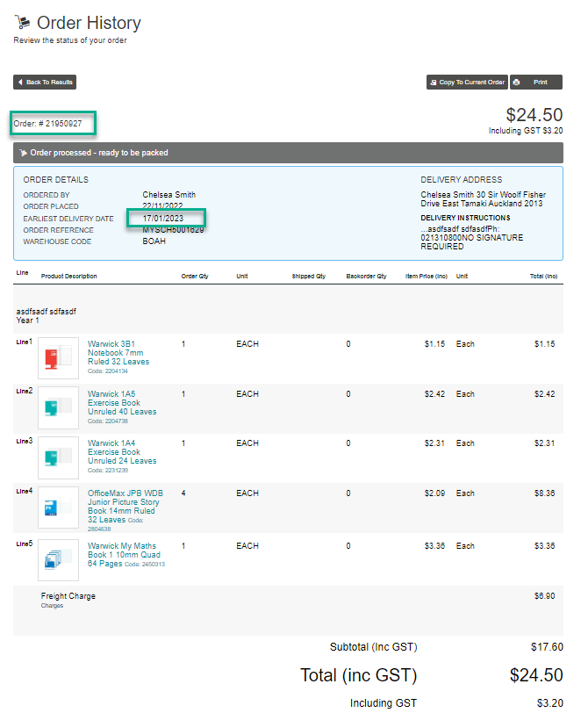588x720 pixels.
Task: Click the Order processed status banner text
Action: click(99, 153)
